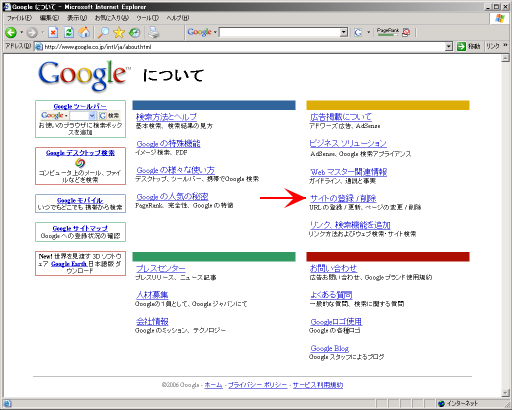Open the Google の特殊機能 link
Image resolution: width=512 pixels, height=410 pixels.
pyautogui.click(x=168, y=144)
